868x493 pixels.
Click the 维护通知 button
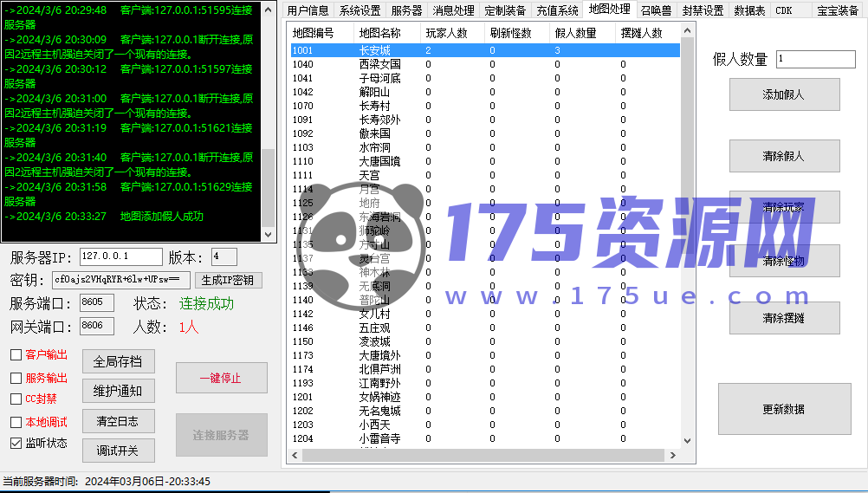tap(119, 391)
